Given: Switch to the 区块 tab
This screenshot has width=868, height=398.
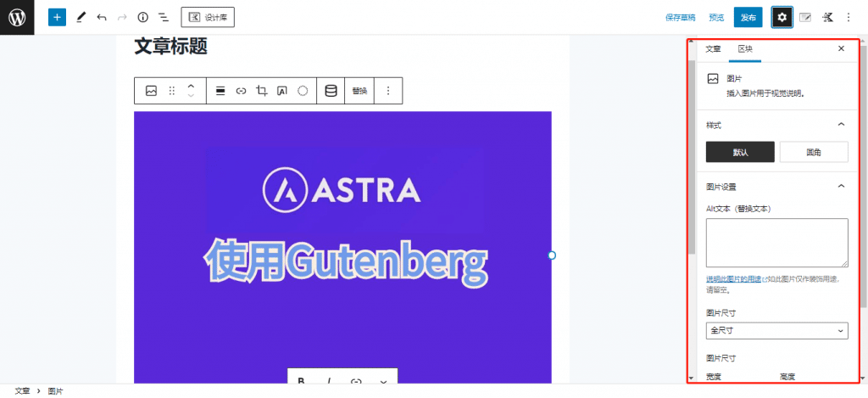Looking at the screenshot, I should (745, 48).
